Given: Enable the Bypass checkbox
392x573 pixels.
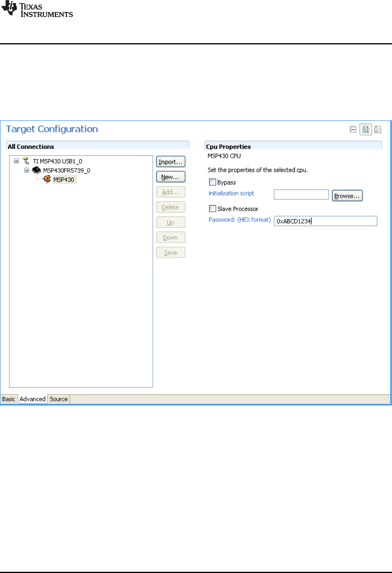Looking at the screenshot, I should coord(212,182).
